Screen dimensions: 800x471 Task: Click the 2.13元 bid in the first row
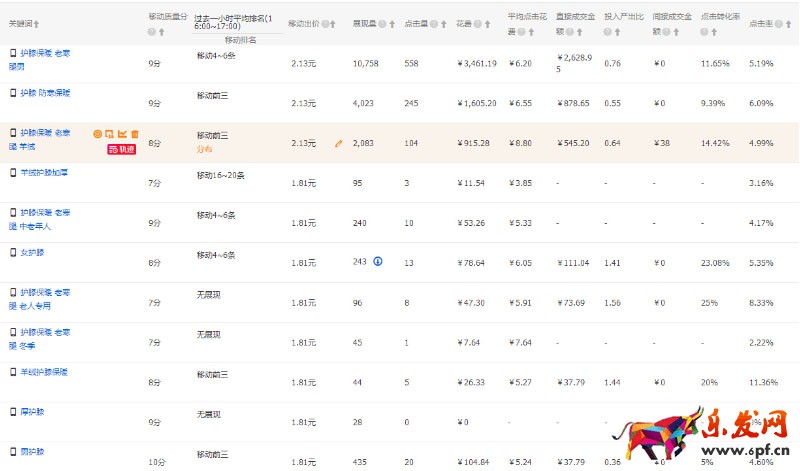[x=303, y=63]
